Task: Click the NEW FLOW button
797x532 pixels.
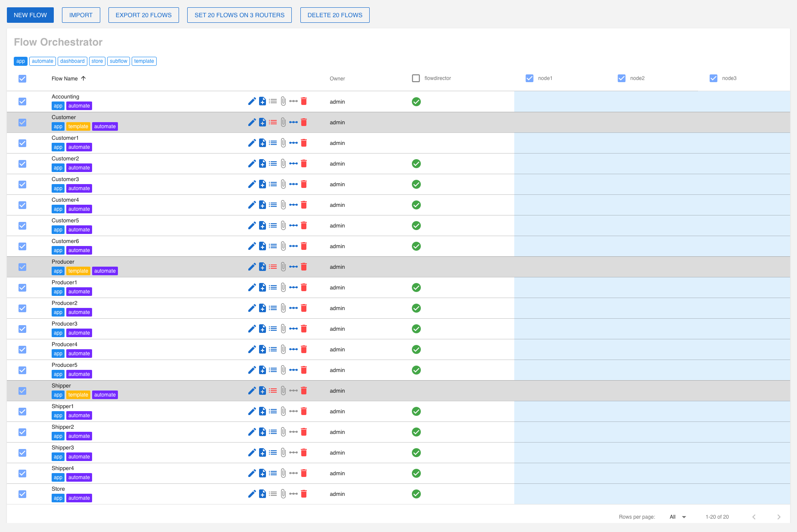Action: [x=30, y=15]
